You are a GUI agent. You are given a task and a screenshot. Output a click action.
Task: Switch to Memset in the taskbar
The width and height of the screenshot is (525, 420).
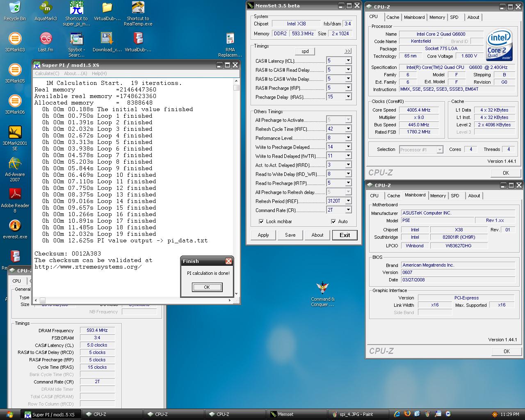pyautogui.click(x=297, y=414)
